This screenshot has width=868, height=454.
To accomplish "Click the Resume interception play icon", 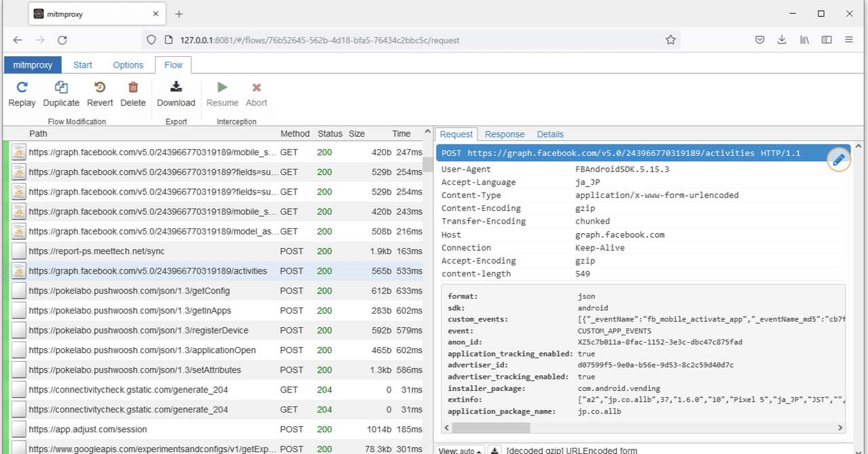I will tap(222, 87).
